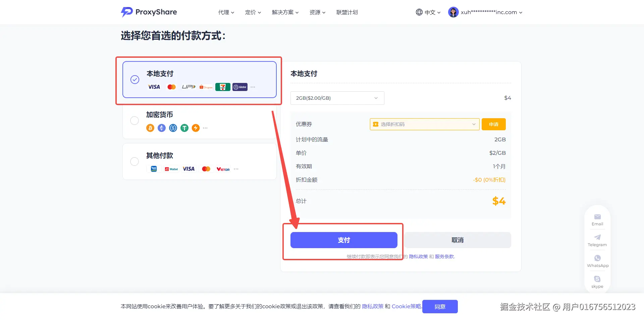Expand the 解决方案 navigation menu
The height and width of the screenshot is (320, 644).
pos(285,12)
